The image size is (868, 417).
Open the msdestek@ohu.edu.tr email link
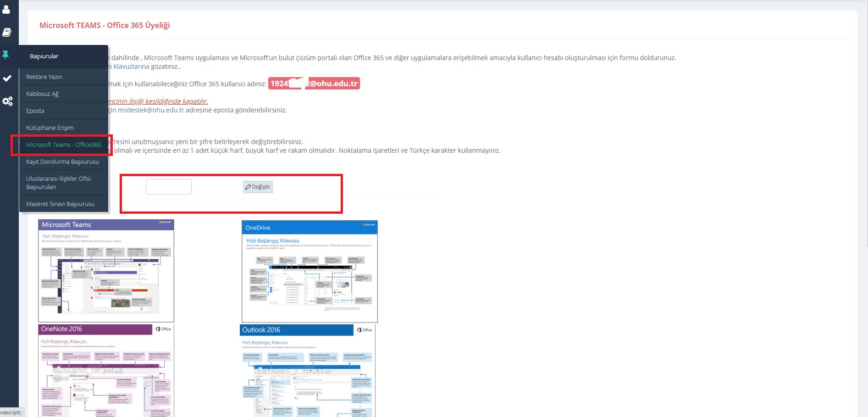click(151, 110)
